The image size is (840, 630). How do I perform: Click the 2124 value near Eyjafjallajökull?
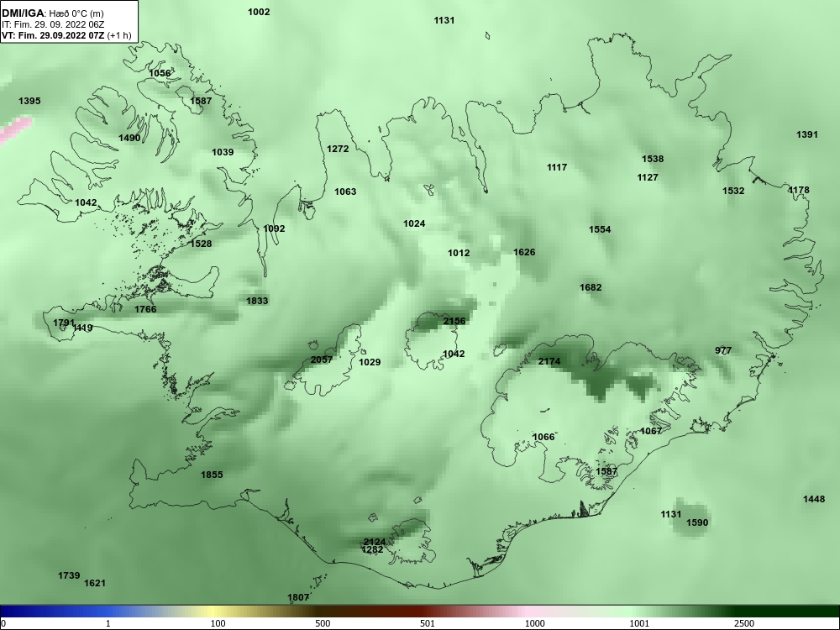click(x=375, y=542)
